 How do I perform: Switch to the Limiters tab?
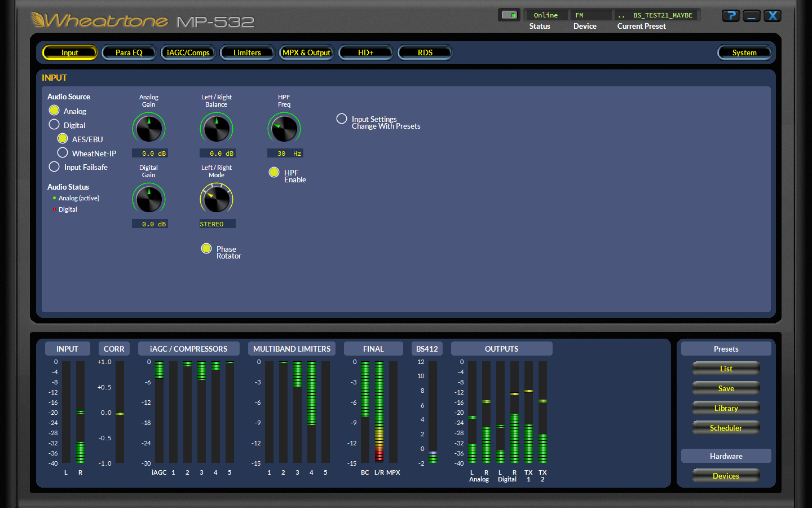tap(248, 52)
